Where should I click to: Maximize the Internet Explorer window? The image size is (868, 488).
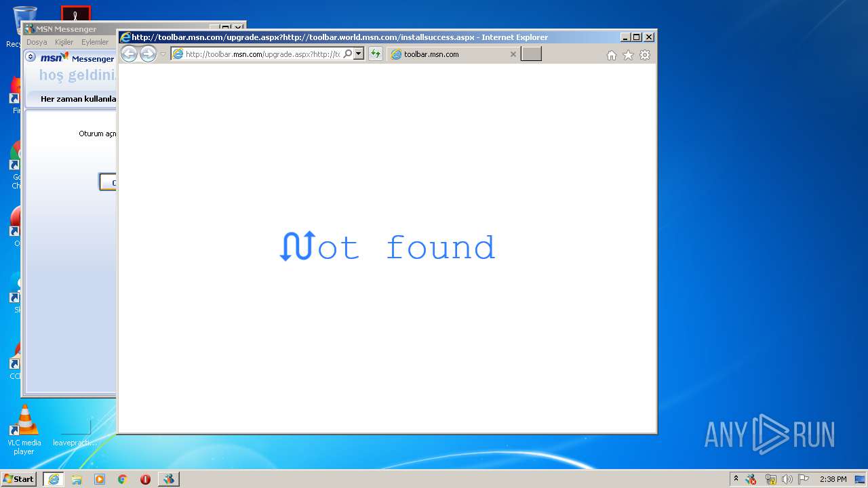[x=637, y=37]
